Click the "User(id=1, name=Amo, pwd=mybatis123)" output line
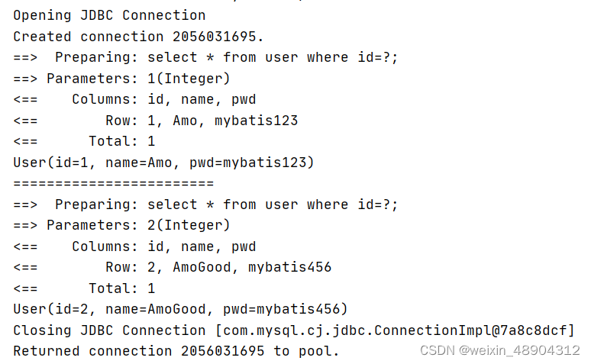591x364 pixels. tap(163, 163)
